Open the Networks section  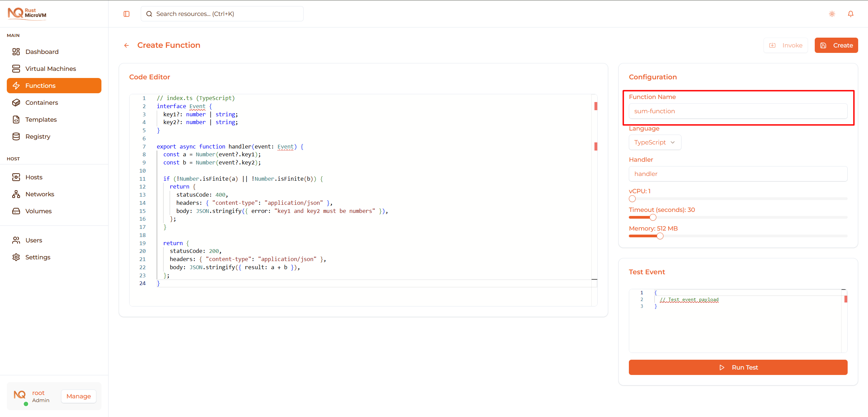[40, 194]
